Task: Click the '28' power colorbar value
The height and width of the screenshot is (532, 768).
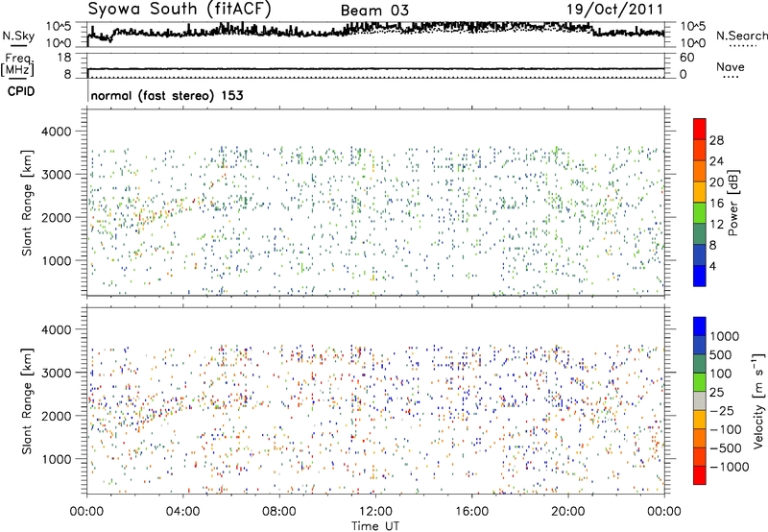Action: tap(716, 140)
